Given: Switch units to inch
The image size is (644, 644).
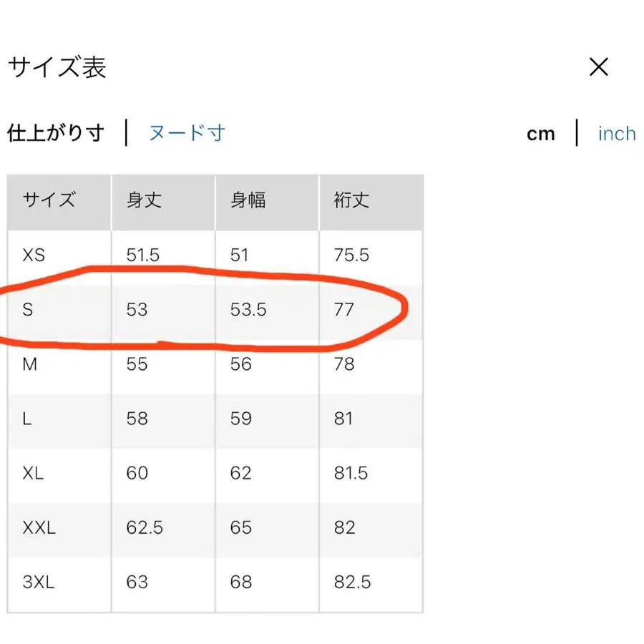Looking at the screenshot, I should click(616, 134).
